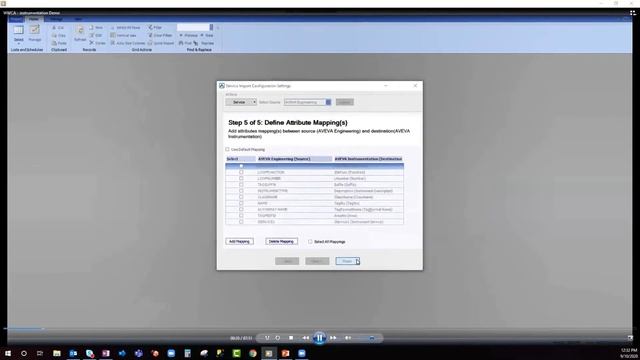
Task: Adjust the media player volume slider
Action: (366, 338)
